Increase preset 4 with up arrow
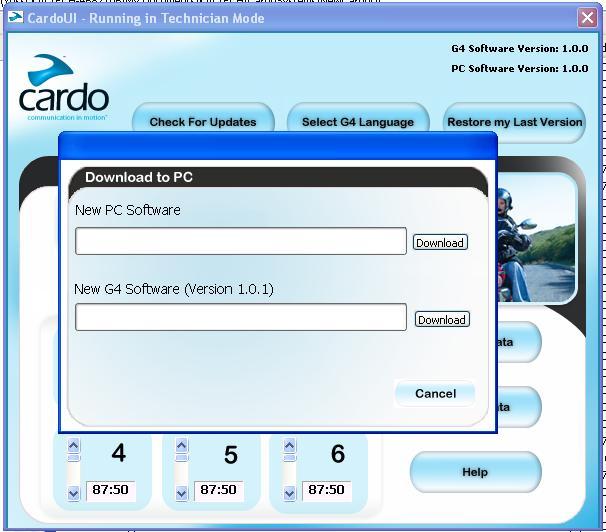 pos(73,446)
